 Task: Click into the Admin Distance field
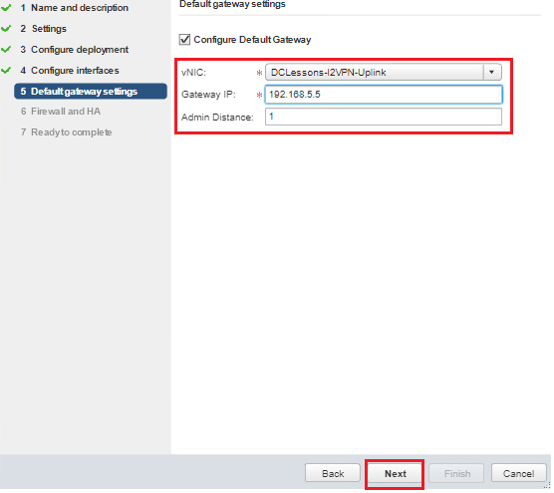pyautogui.click(x=383, y=117)
